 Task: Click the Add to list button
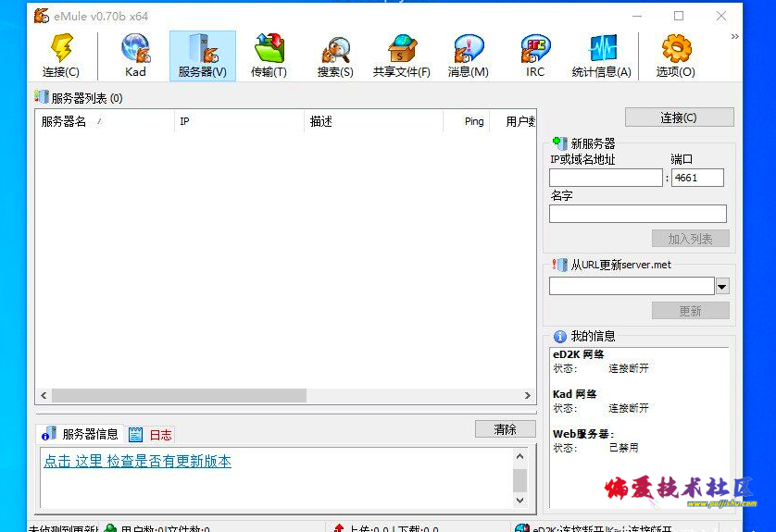[x=691, y=239]
